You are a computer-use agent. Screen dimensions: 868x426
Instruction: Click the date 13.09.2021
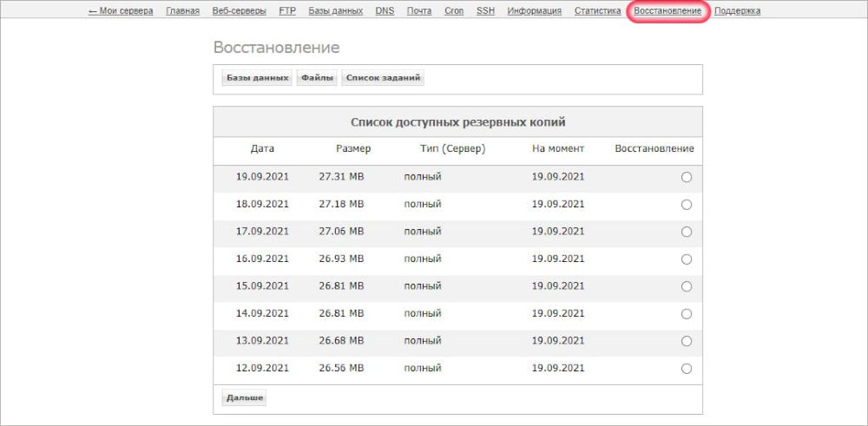click(262, 341)
